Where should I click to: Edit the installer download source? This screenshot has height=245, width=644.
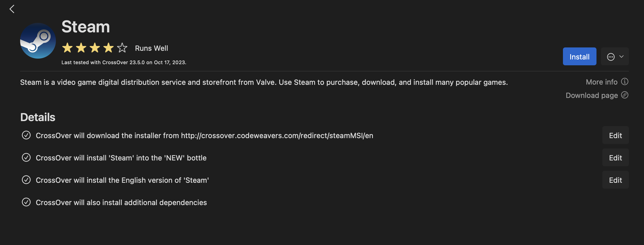[x=615, y=135]
